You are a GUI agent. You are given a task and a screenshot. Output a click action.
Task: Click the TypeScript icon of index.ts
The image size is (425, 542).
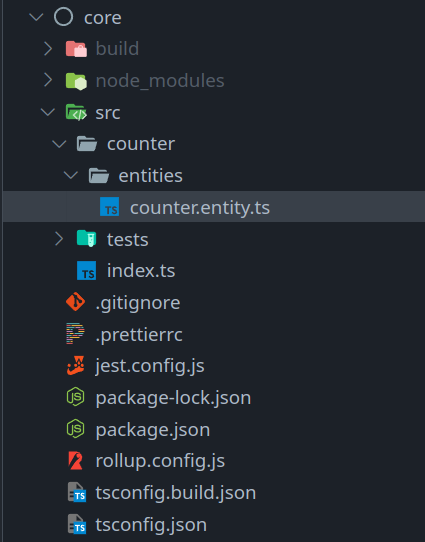[x=86, y=270]
